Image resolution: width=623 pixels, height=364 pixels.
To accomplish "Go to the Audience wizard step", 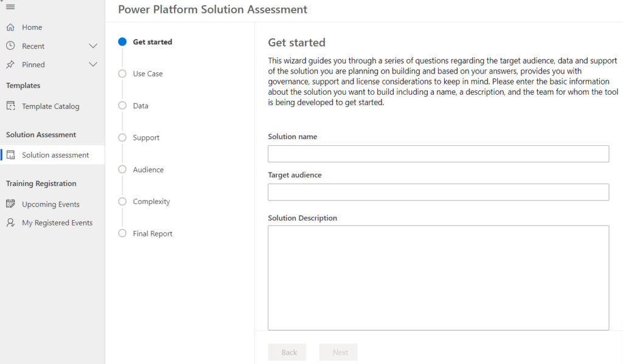I will coord(148,170).
